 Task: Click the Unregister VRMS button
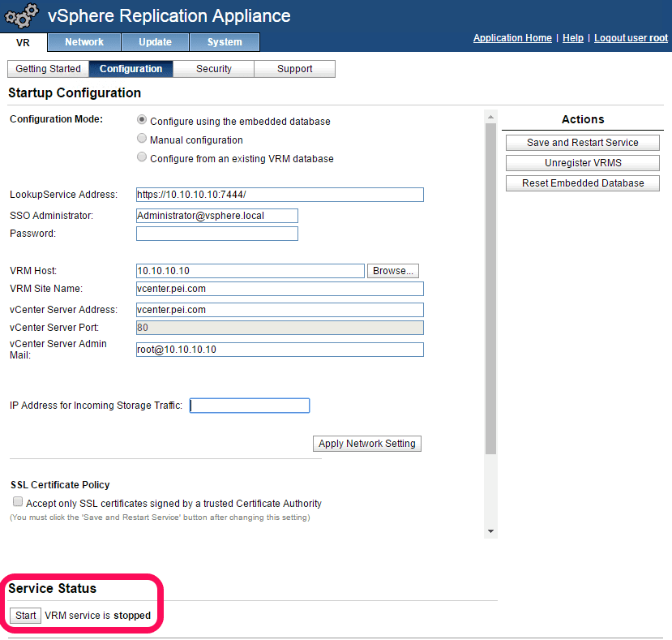[583, 163]
